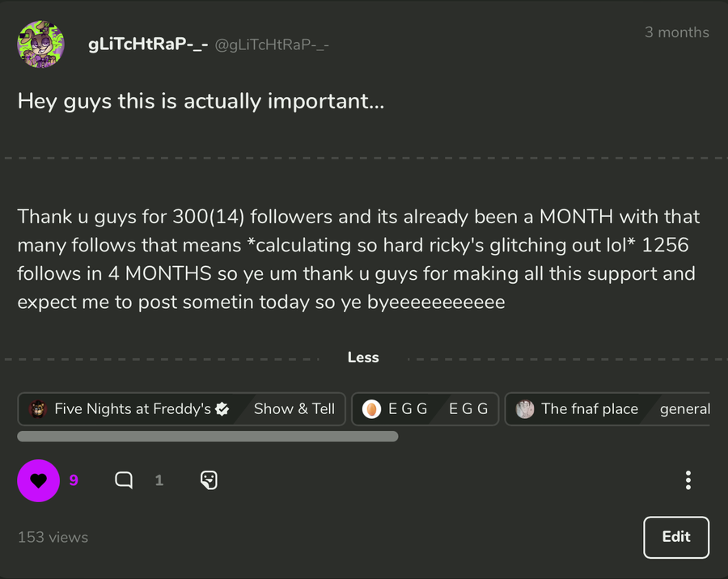The width and height of the screenshot is (728, 579).
Task: Click The fnaf place community icon
Action: [x=526, y=409]
